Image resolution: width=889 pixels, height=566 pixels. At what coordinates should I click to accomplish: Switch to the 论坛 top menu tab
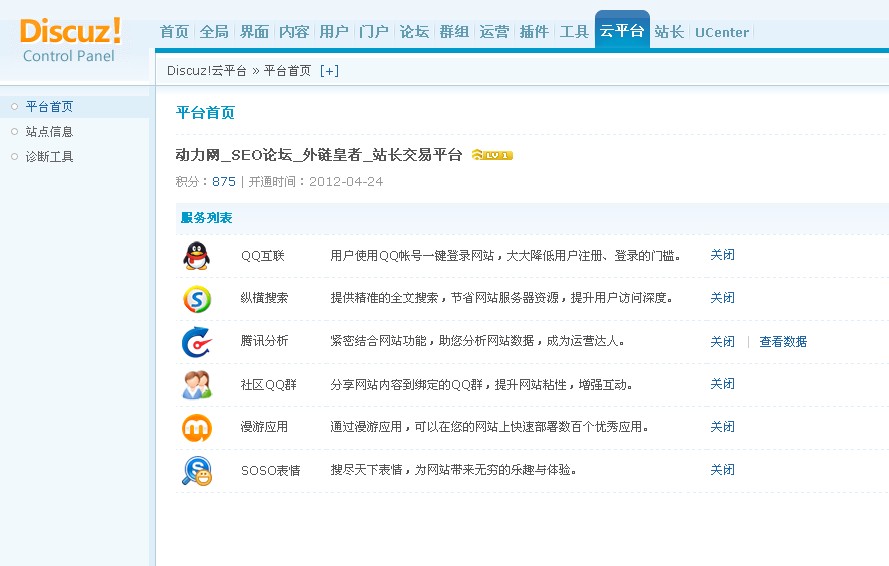414,32
